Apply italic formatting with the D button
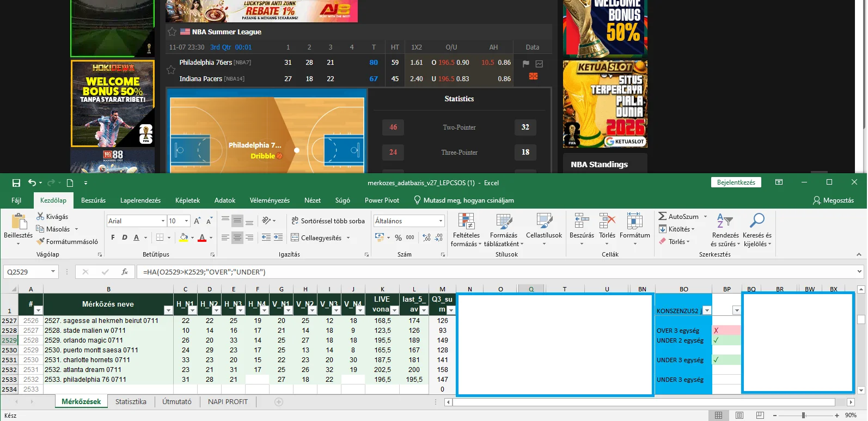This screenshot has height=421, width=868. pos(125,237)
